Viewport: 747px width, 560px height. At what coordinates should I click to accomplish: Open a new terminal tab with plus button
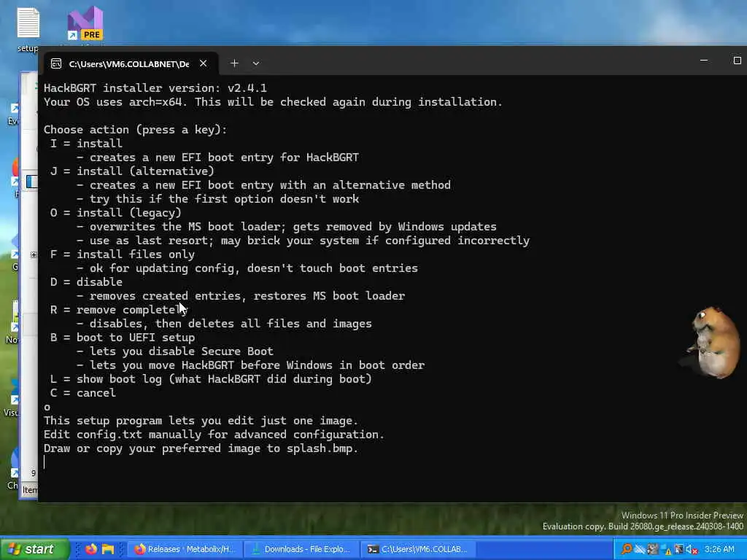point(234,63)
